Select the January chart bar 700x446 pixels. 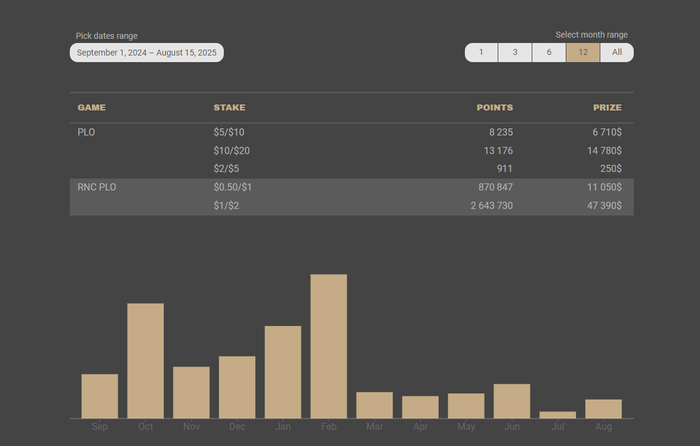tap(283, 372)
